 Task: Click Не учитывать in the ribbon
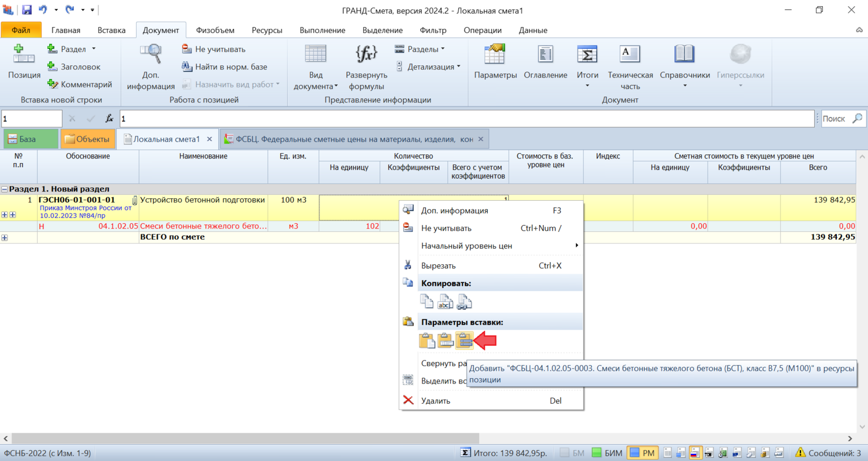pos(214,49)
